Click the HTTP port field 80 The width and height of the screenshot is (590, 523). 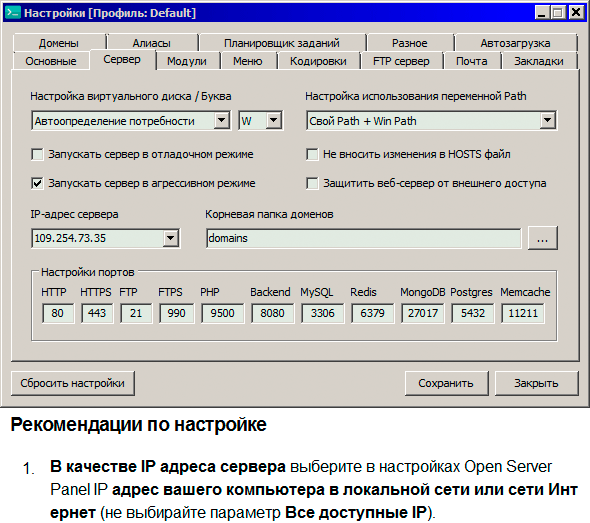click(58, 313)
